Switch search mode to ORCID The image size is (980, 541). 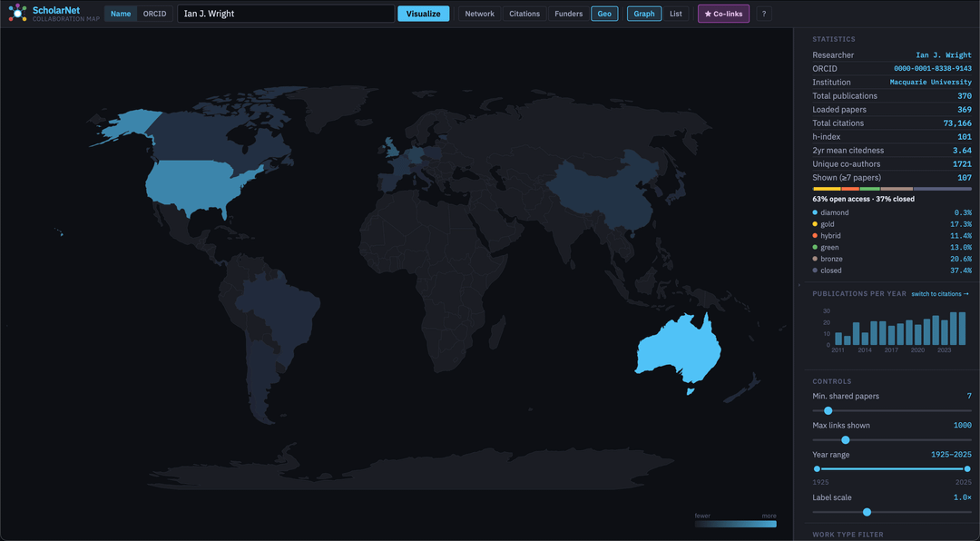point(154,14)
